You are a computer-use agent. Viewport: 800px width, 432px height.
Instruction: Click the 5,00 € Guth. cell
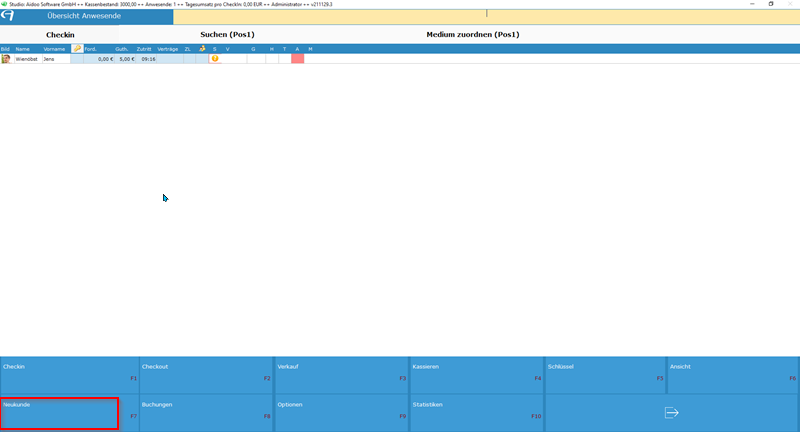click(125, 59)
